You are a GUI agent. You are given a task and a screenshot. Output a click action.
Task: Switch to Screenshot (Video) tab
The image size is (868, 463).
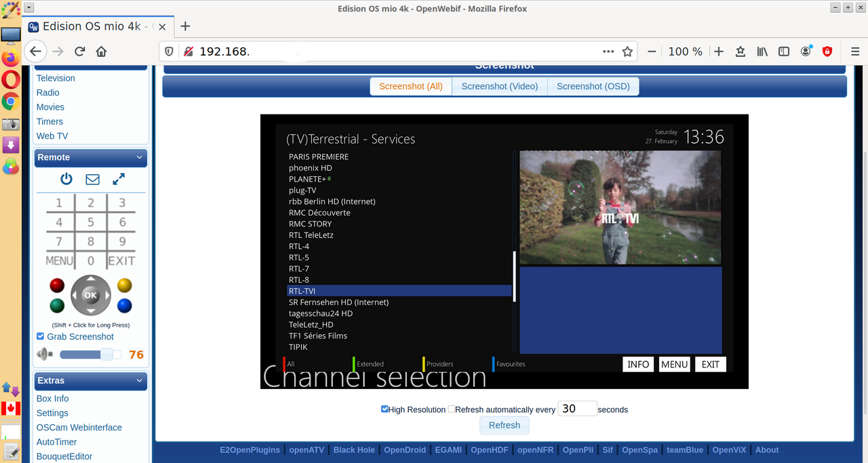click(x=500, y=86)
